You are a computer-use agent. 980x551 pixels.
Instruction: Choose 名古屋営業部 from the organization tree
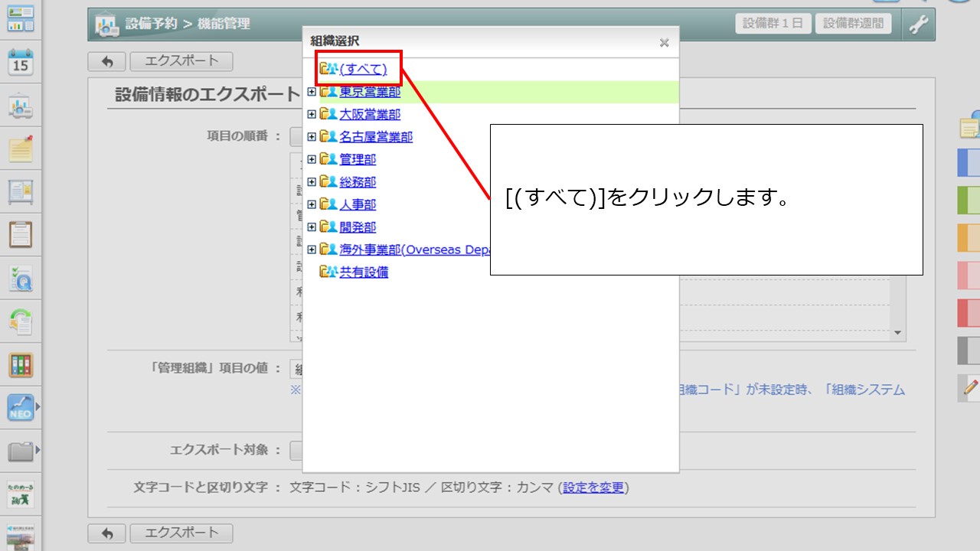click(376, 137)
